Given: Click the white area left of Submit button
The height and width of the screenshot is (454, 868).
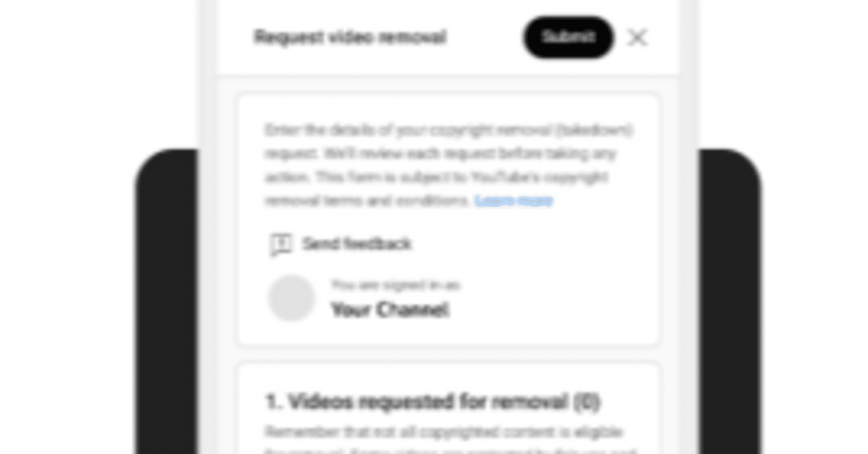Looking at the screenshot, I should [x=484, y=37].
